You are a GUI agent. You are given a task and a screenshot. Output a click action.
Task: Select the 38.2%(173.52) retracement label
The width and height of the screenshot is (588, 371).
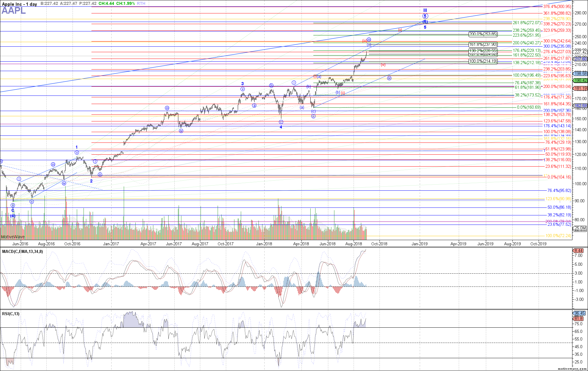pyautogui.click(x=528, y=95)
